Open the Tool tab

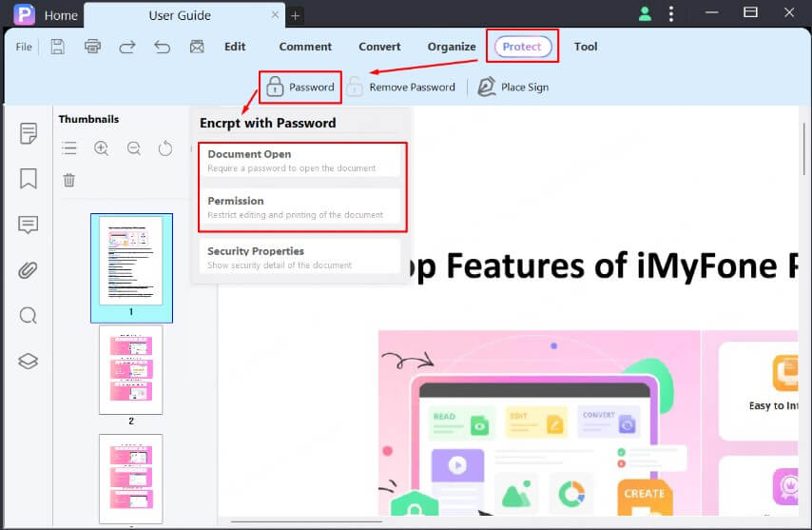click(x=586, y=47)
